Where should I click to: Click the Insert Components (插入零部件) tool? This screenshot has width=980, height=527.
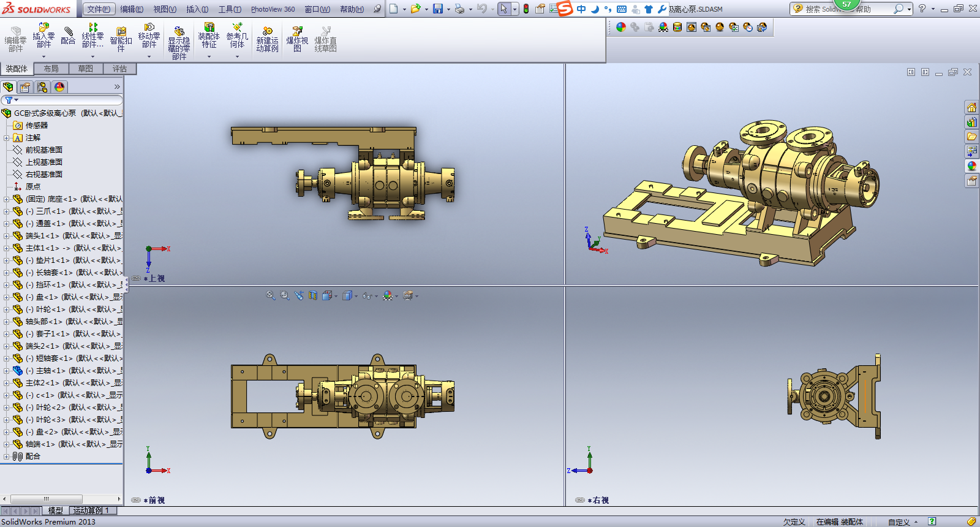click(x=43, y=36)
